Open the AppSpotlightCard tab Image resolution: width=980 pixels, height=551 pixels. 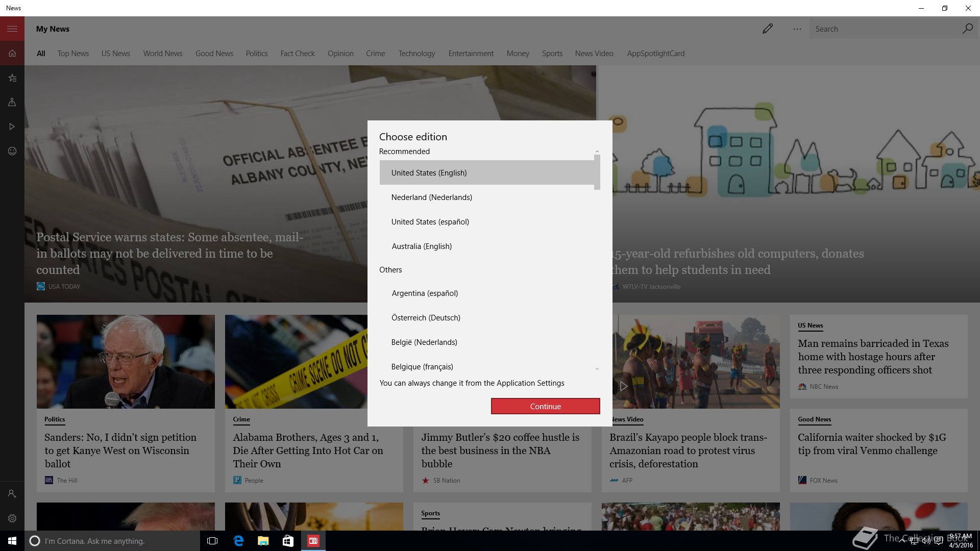point(655,54)
